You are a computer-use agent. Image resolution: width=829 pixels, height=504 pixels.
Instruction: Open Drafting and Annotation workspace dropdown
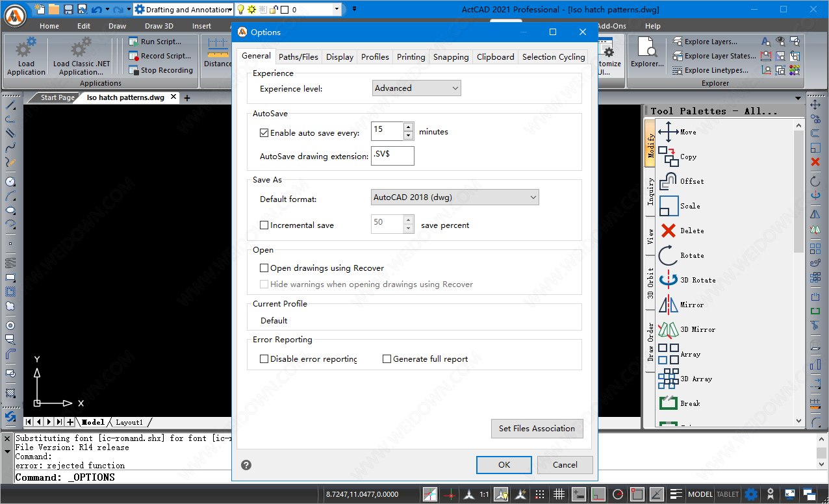[183, 10]
